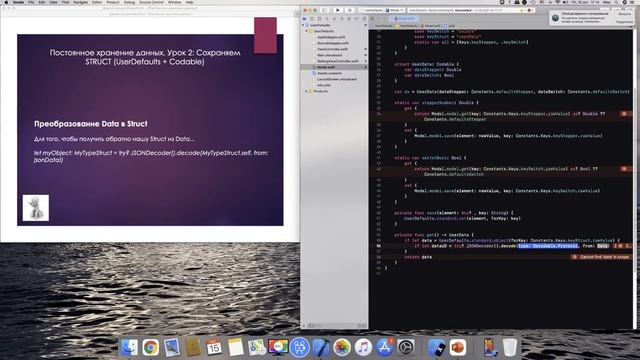The width and height of the screenshot is (640, 360).
Task: Collapse the UserDefaults group folder
Action: point(307,31)
